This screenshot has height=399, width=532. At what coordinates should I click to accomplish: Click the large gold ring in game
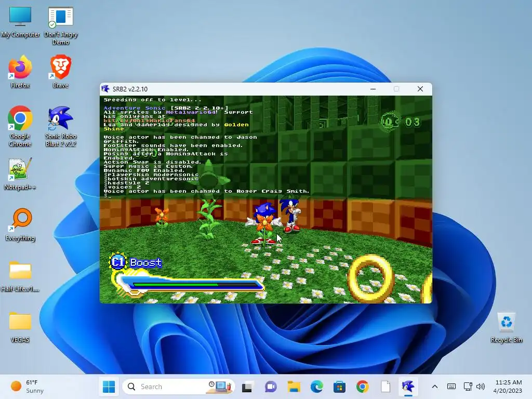371,278
